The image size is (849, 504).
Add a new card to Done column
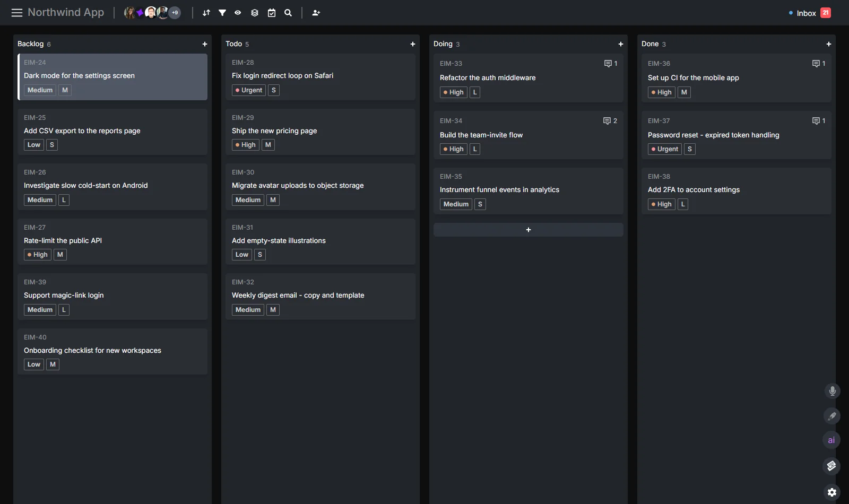coord(829,44)
